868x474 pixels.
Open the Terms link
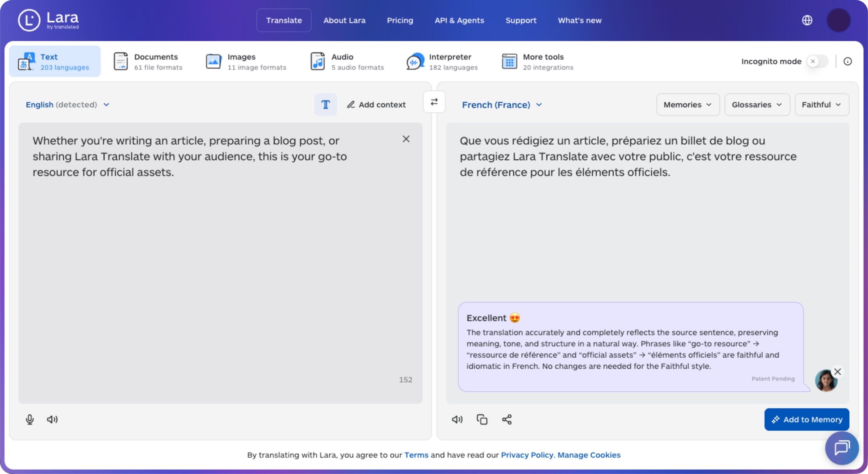tap(416, 455)
